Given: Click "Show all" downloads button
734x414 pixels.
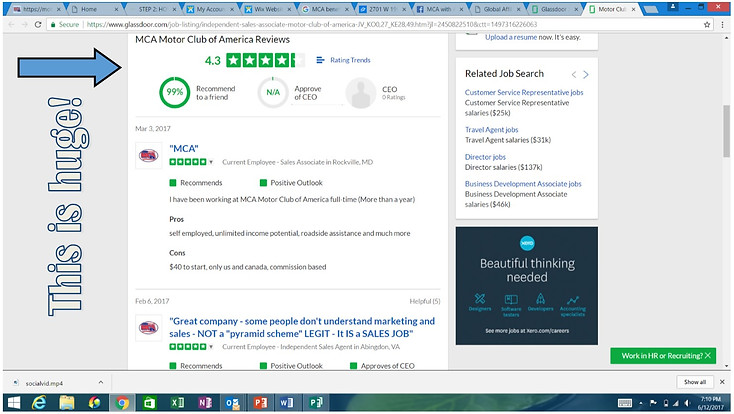Looking at the screenshot, I should coord(695,382).
